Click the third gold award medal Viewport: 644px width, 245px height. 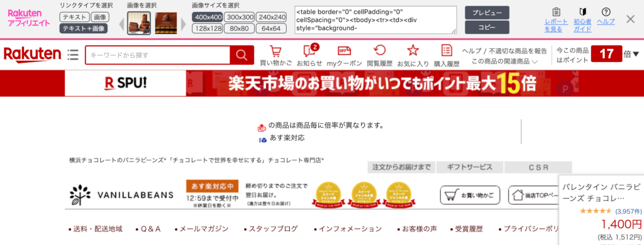pyautogui.click(x=399, y=195)
